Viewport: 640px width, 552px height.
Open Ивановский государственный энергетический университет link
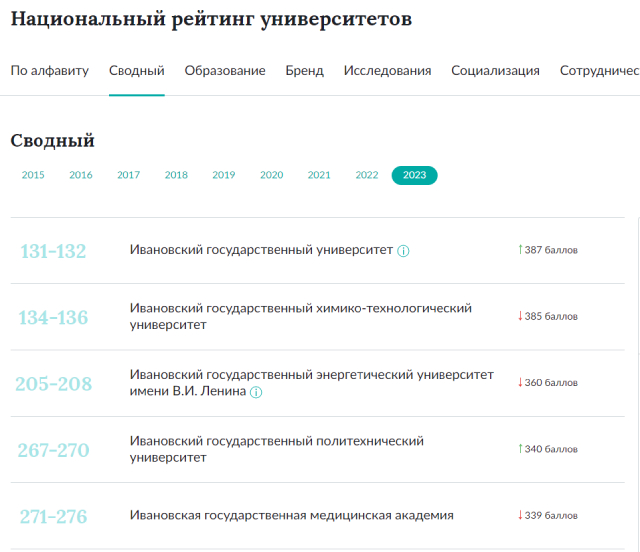coord(312,383)
